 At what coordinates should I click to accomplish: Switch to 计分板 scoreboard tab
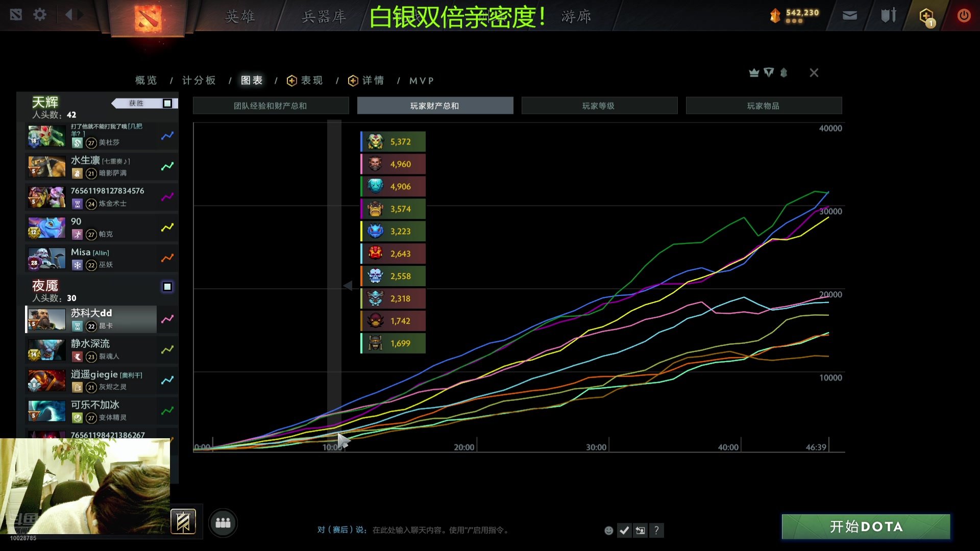click(x=199, y=81)
